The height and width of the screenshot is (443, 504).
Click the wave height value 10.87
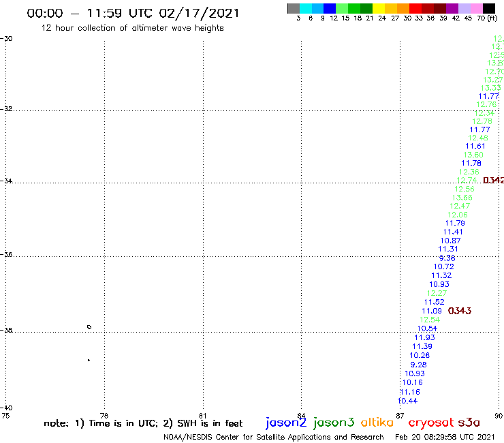click(450, 241)
